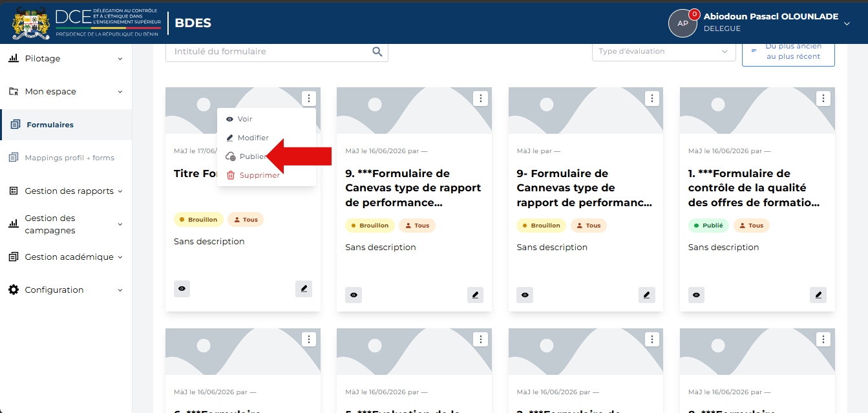This screenshot has height=413, width=868.
Task: Click the Pilotage chart icon
Action: point(14,58)
